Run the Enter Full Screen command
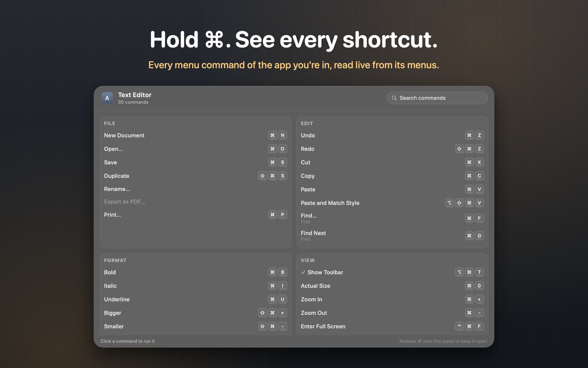This screenshot has width=588, height=368. click(x=392, y=326)
